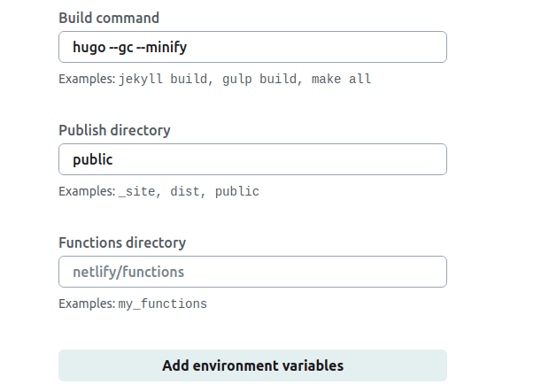Click "Examples:" under the Functions directory field

tap(87, 304)
